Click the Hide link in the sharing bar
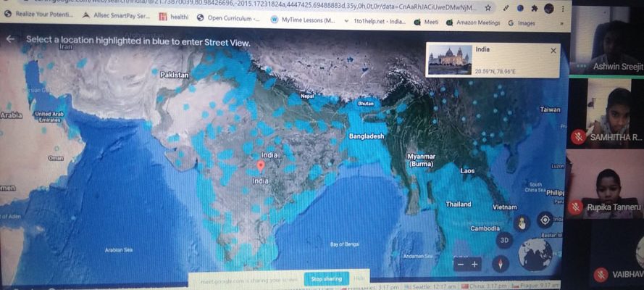The image size is (644, 290). pos(359,278)
